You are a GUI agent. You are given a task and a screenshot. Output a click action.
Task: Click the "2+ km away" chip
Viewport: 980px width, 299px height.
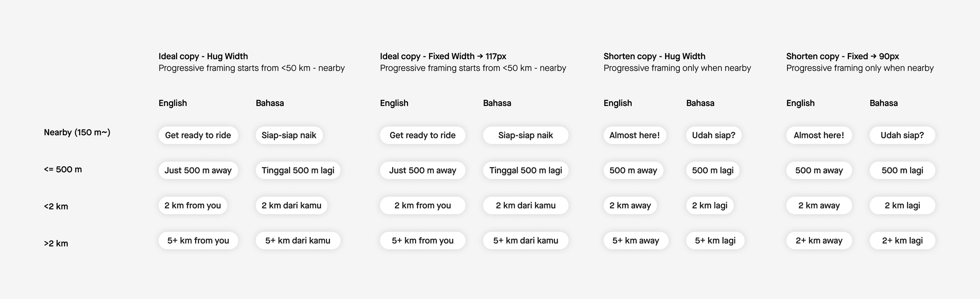(819, 241)
